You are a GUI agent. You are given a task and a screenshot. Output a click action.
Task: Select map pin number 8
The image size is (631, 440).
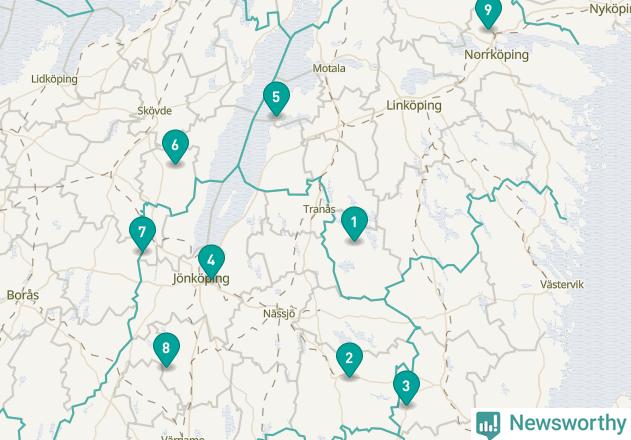pyautogui.click(x=166, y=349)
